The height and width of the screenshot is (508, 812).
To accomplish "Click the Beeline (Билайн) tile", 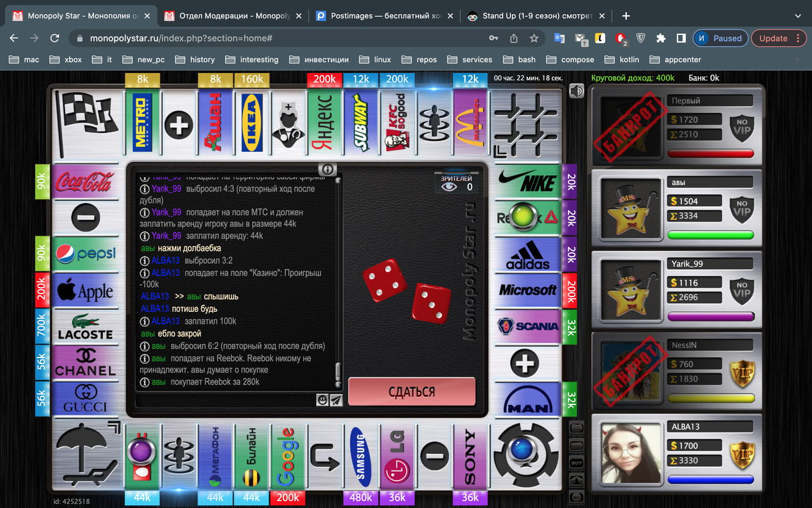I will coord(252,456).
